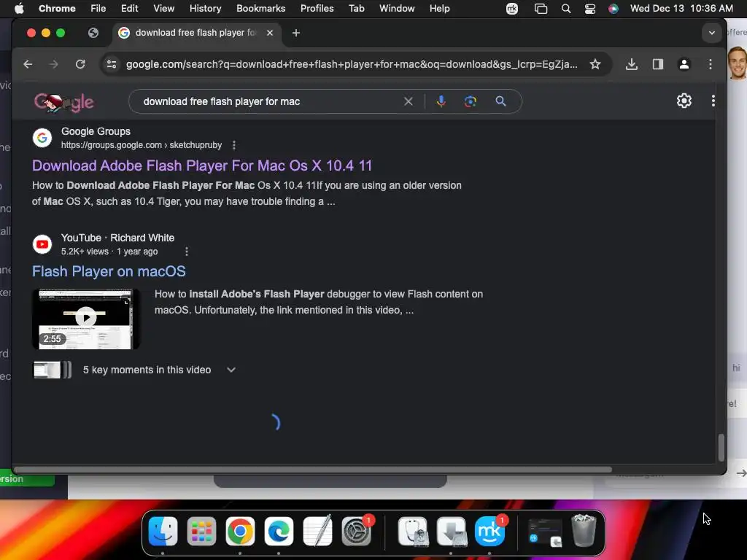Viewport: 747px width, 560px height.
Task: Clear the search box with X
Action: pos(409,101)
